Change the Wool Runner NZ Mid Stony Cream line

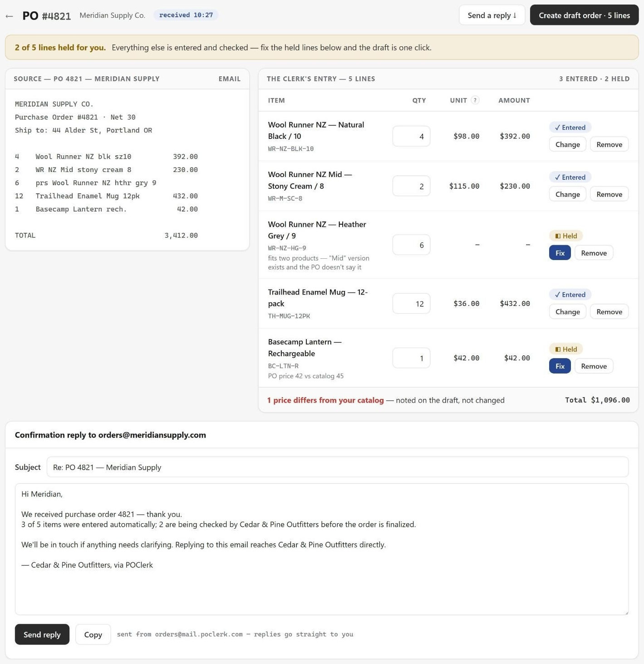click(567, 194)
